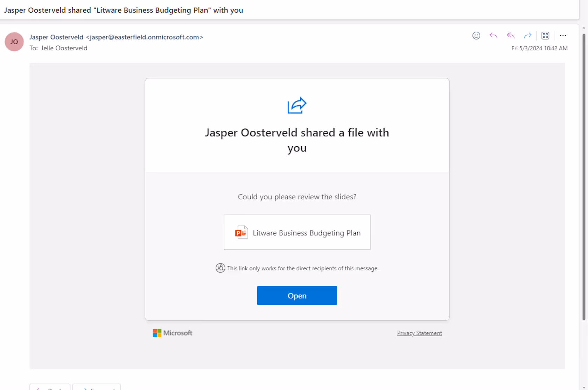
Task: Click the email subject line text
Action: tap(124, 10)
